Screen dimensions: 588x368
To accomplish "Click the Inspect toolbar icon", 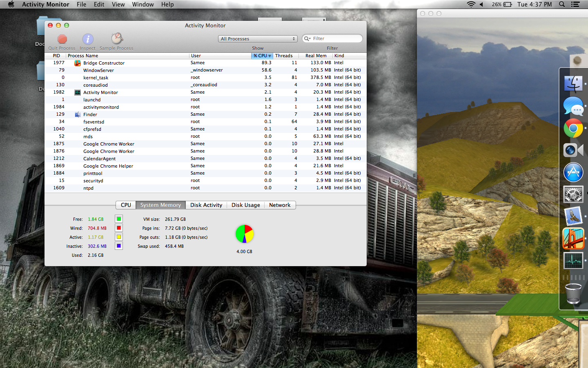I will pyautogui.click(x=88, y=39).
